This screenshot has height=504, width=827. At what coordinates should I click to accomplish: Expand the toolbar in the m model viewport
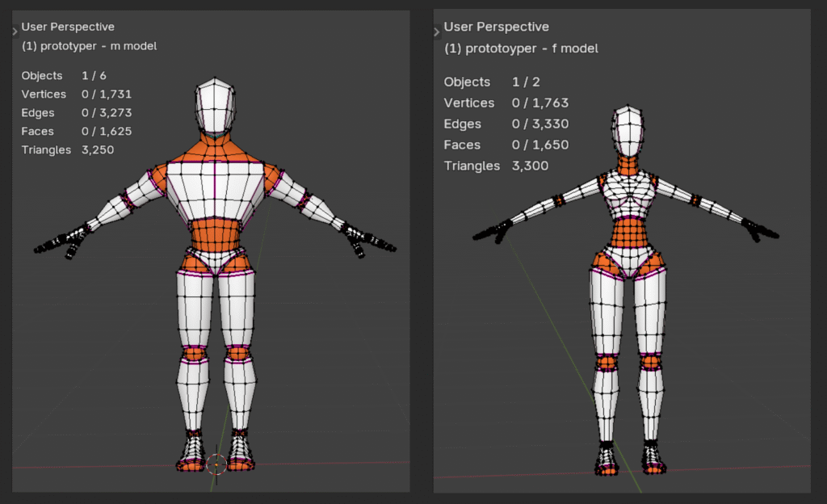click(x=15, y=31)
